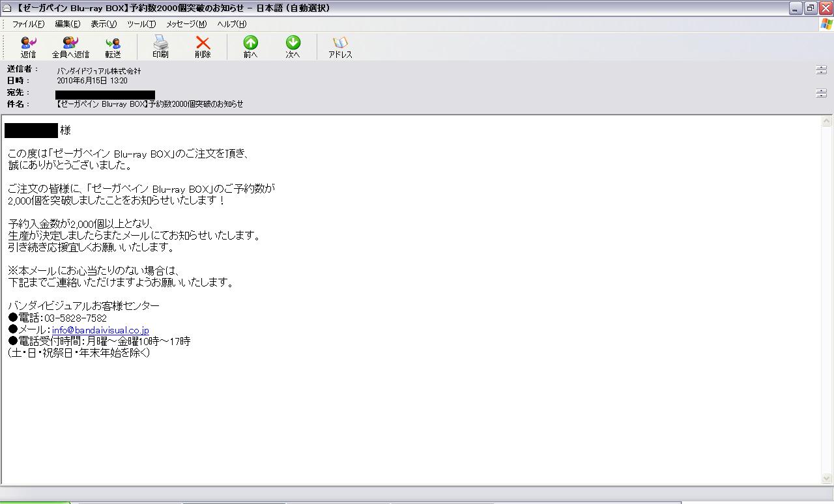Image resolution: width=834 pixels, height=504 pixels.
Task: Open the ツール(T) menu
Action: 141,24
